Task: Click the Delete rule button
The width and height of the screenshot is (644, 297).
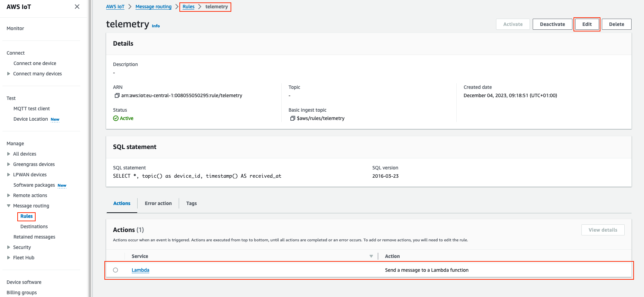Action: (x=616, y=24)
